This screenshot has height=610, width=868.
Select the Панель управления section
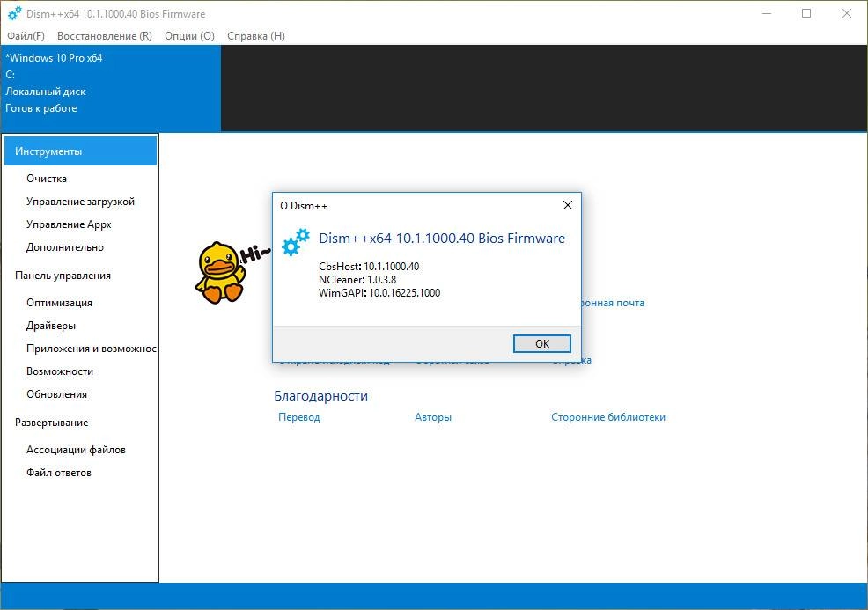63,276
